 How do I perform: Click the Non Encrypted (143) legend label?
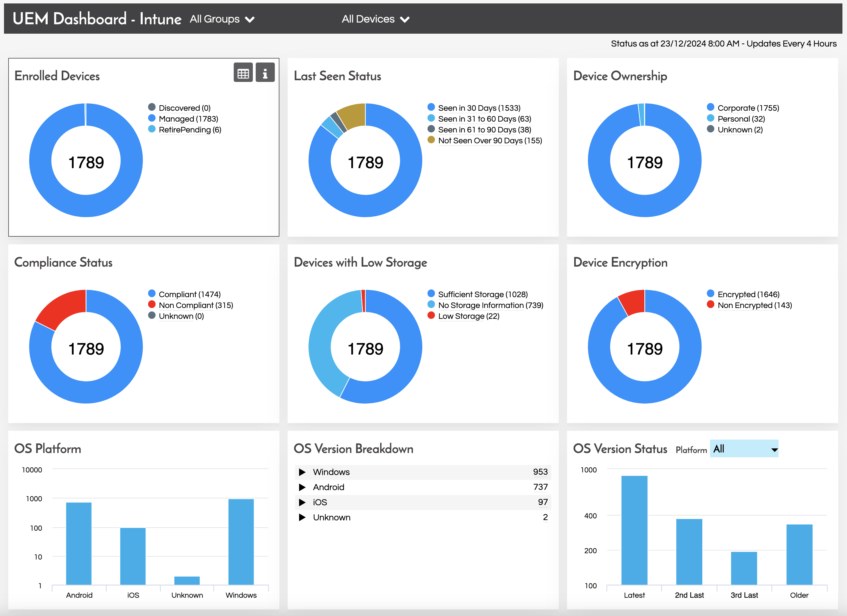tap(755, 305)
